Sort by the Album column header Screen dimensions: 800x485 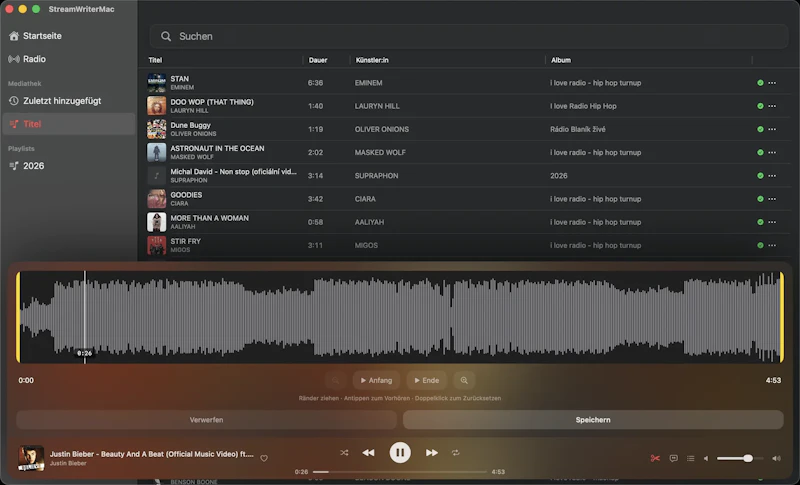coord(561,60)
